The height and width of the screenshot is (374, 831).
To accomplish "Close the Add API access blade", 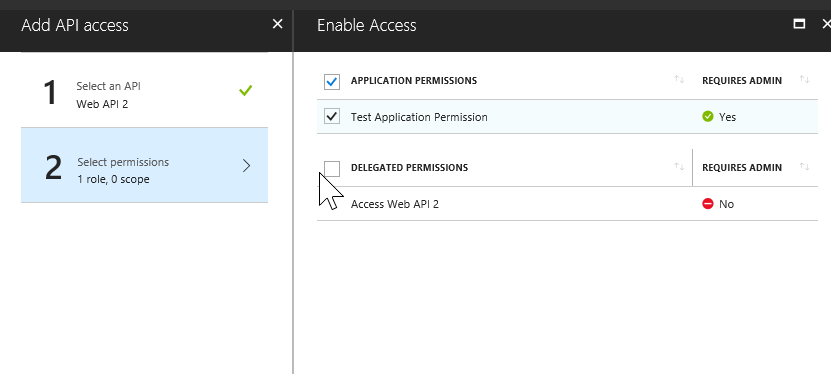I will [277, 24].
